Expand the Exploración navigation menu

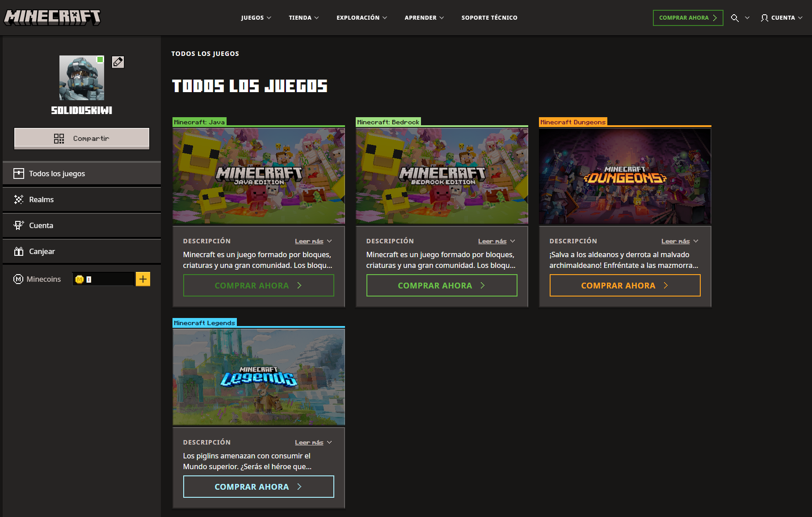tap(362, 18)
